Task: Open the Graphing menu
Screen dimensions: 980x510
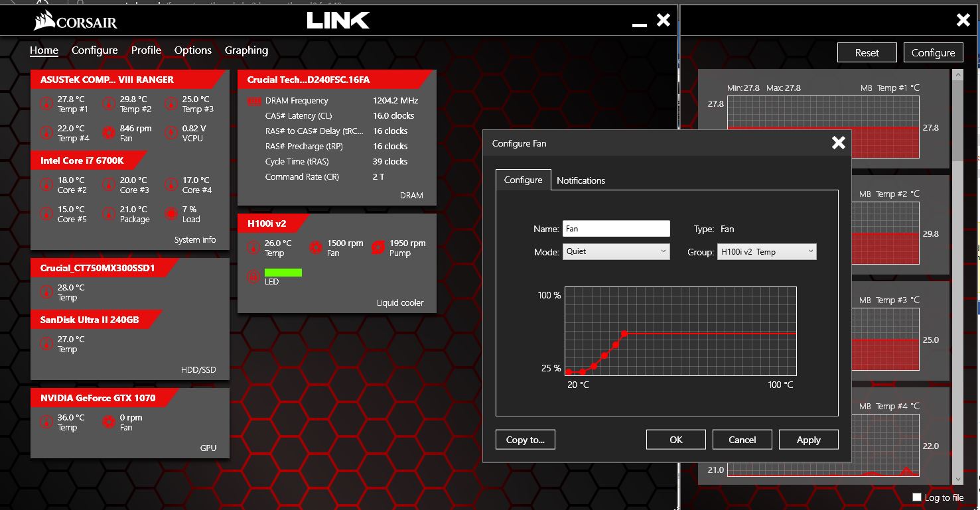Action: click(x=246, y=50)
